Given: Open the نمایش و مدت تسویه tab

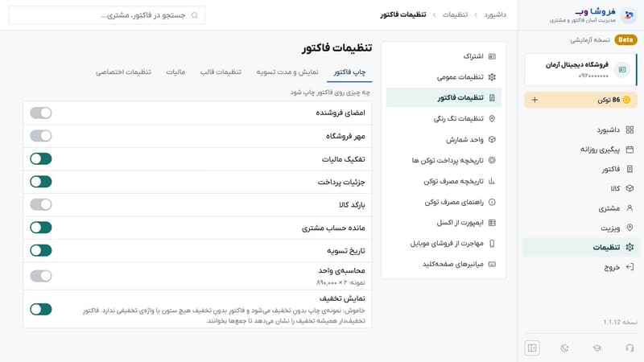Looking at the screenshot, I should 287,72.
